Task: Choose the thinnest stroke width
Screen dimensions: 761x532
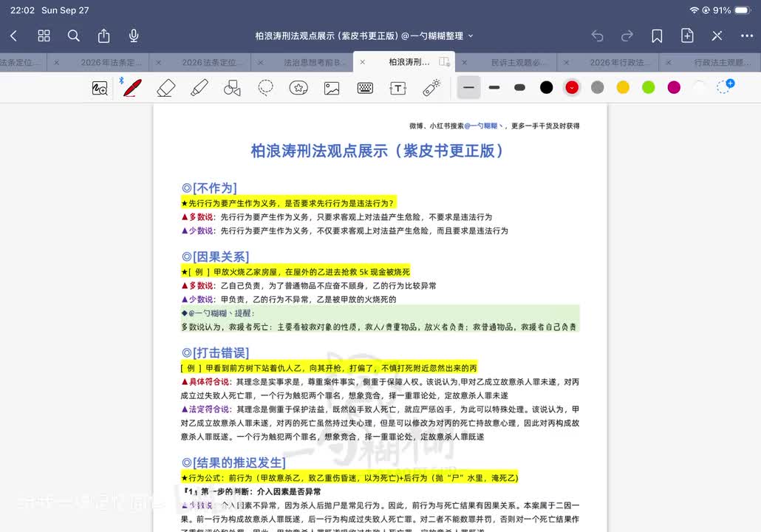Action: (468, 87)
